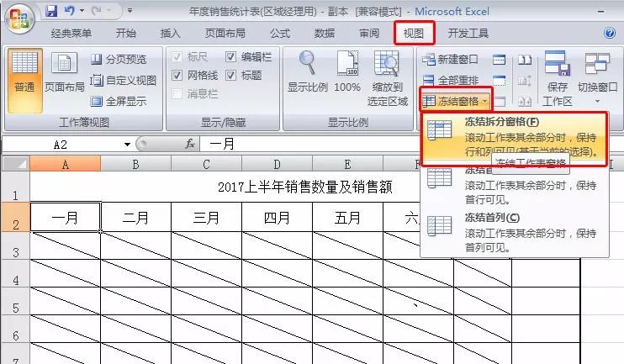Click the Name Box showing A2

pyautogui.click(x=61, y=145)
